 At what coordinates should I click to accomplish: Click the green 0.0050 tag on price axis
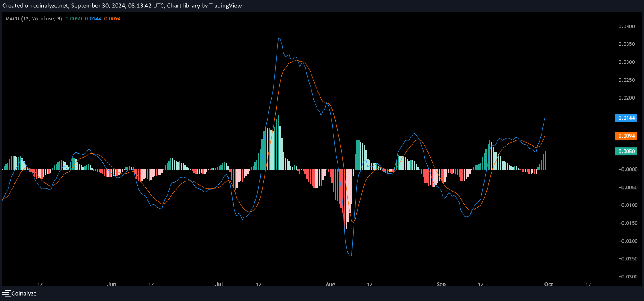coord(626,152)
